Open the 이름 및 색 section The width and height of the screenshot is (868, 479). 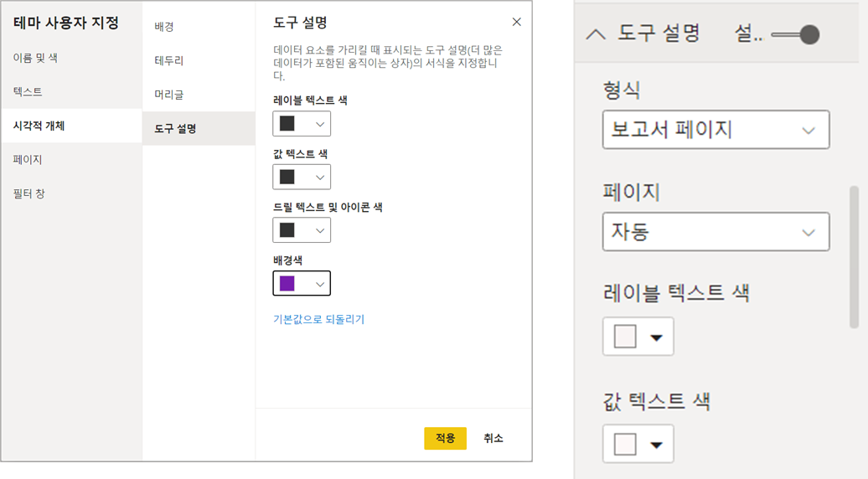(35, 58)
